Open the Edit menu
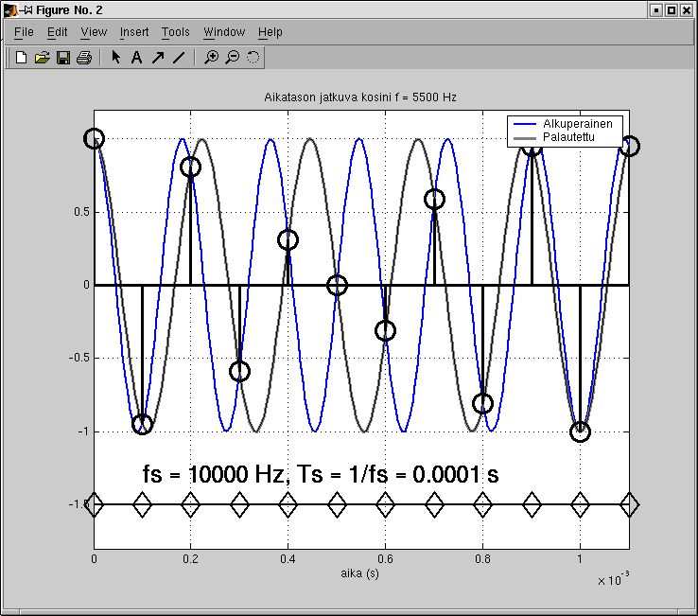This screenshot has width=698, height=616. click(57, 32)
